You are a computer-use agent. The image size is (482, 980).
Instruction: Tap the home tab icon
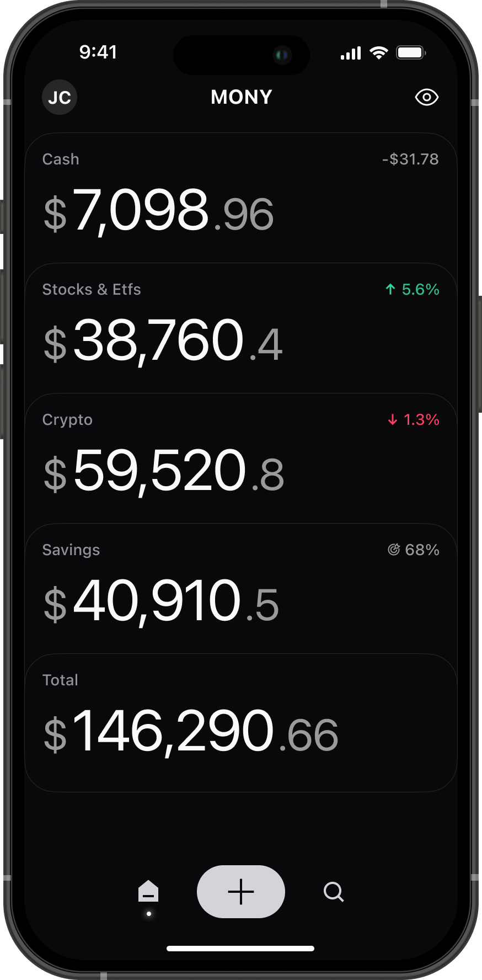[148, 892]
